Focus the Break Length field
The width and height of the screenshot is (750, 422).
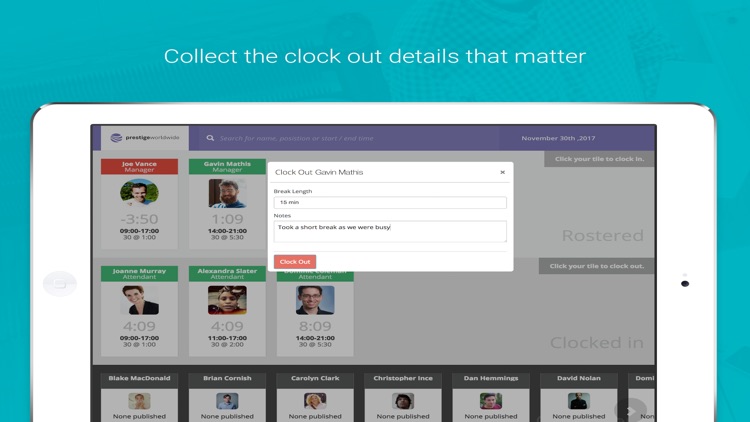pos(390,202)
